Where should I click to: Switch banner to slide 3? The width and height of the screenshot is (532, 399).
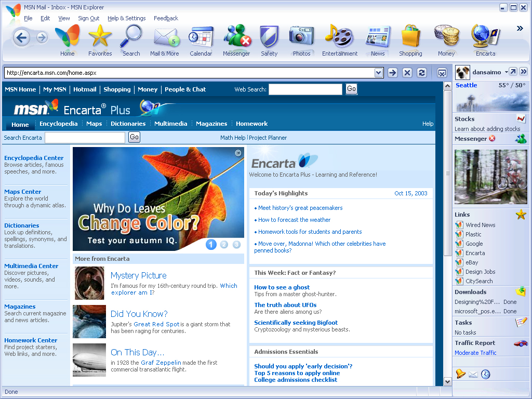click(236, 245)
